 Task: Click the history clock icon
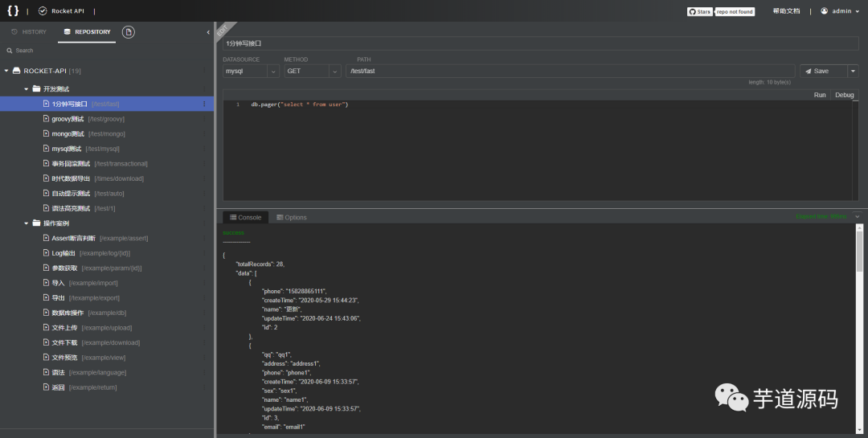[14, 31]
